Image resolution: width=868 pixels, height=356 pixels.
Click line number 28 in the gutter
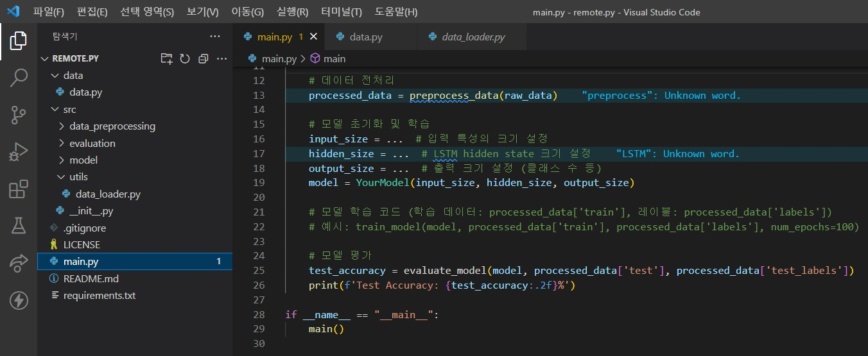click(259, 314)
